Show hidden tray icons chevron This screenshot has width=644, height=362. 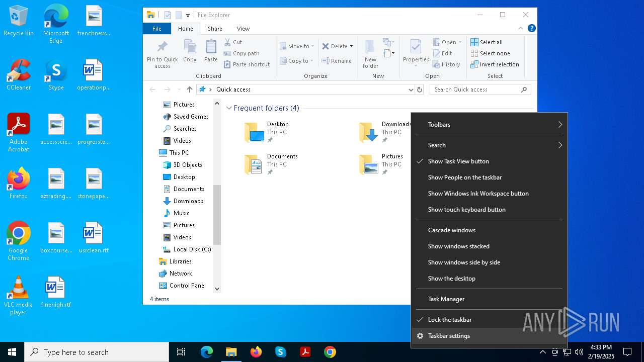tap(543, 352)
